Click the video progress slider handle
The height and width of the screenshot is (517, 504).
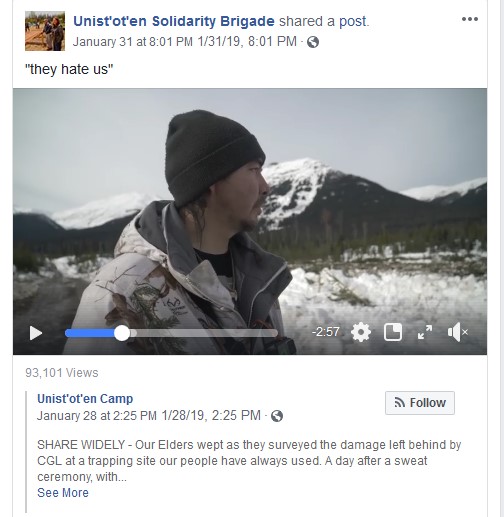122,333
